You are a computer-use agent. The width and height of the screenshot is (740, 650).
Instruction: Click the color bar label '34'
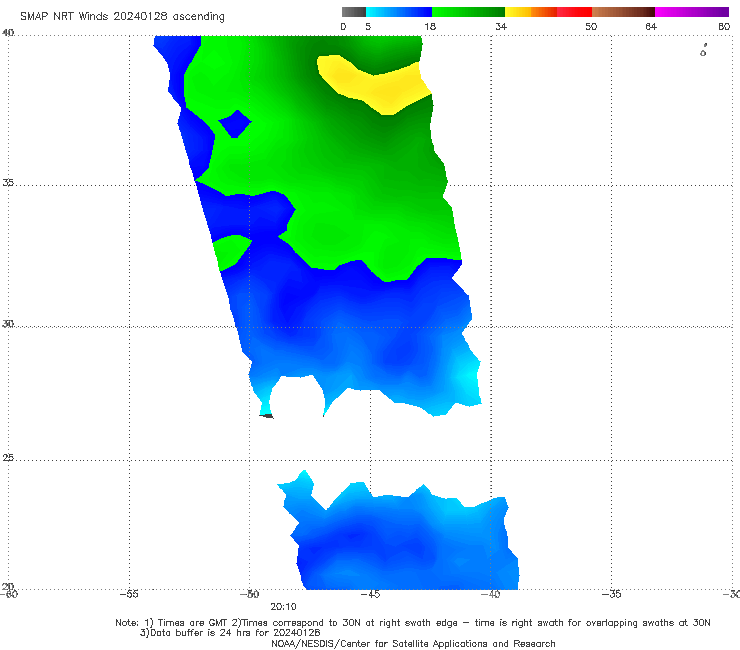coord(501,26)
